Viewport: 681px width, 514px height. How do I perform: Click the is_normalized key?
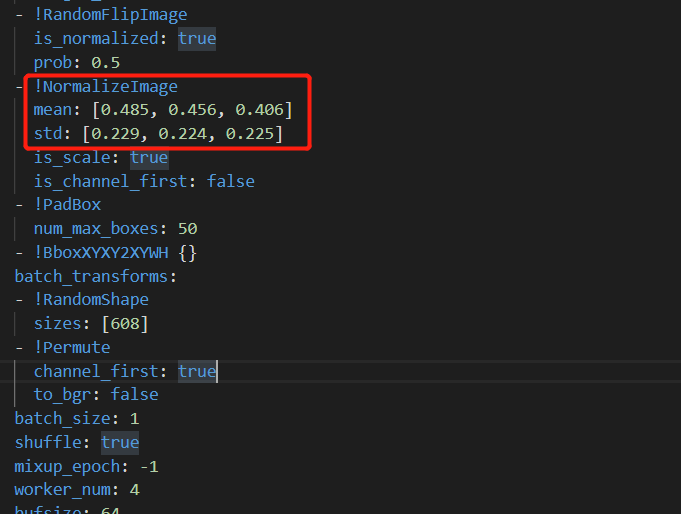coord(96,39)
